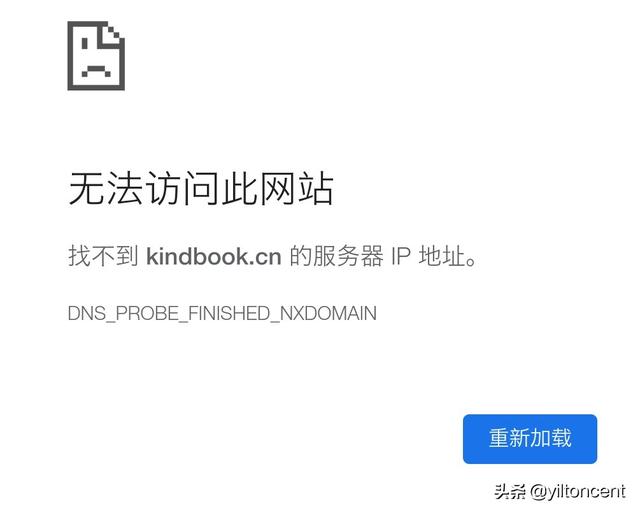Image resolution: width=640 pixels, height=515 pixels.
Task: Click the FINISHED part of the error code
Action: coord(229,313)
